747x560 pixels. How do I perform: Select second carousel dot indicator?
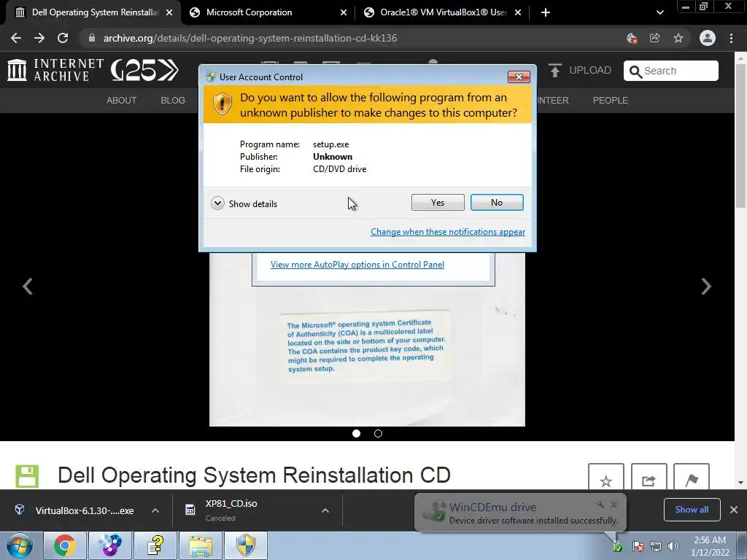coord(378,433)
